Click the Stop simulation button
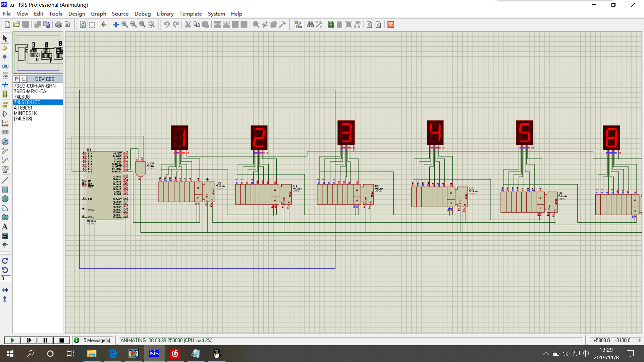Image resolution: width=644 pixels, height=362 pixels. [61, 340]
